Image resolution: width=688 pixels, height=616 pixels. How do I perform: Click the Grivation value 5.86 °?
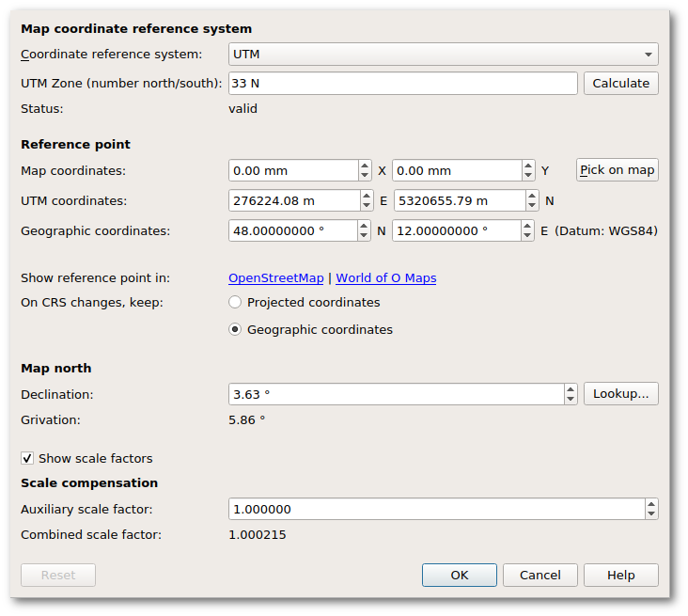[x=246, y=419]
